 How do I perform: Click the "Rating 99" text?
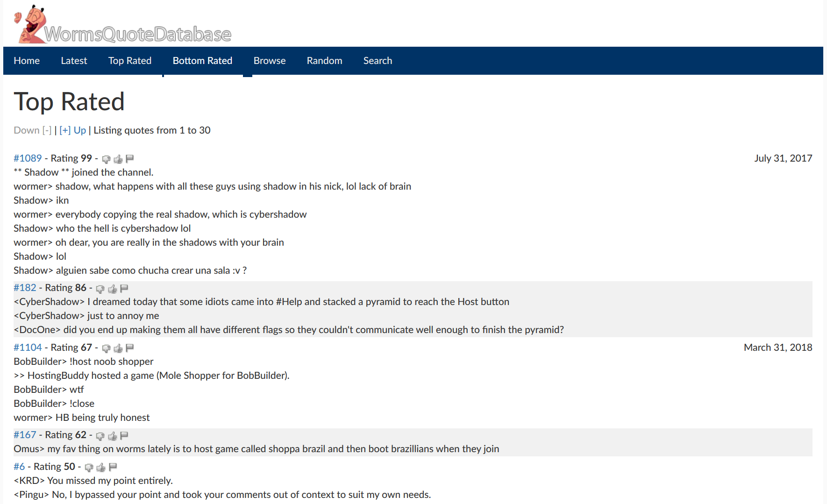71,158
